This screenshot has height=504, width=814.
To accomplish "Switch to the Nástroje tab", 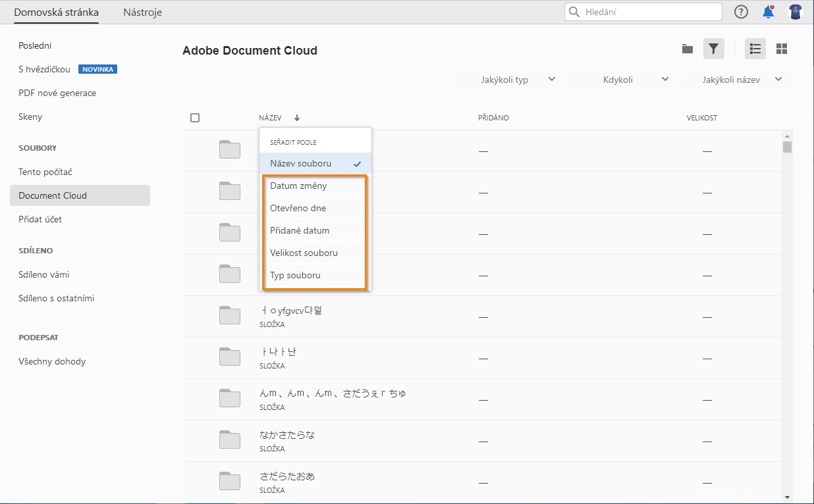I will coord(142,12).
